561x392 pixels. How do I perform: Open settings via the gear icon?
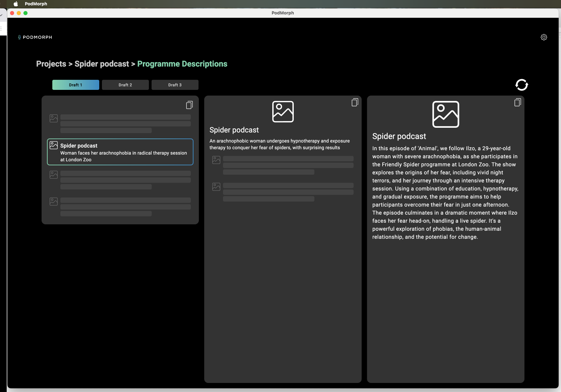coord(544,37)
